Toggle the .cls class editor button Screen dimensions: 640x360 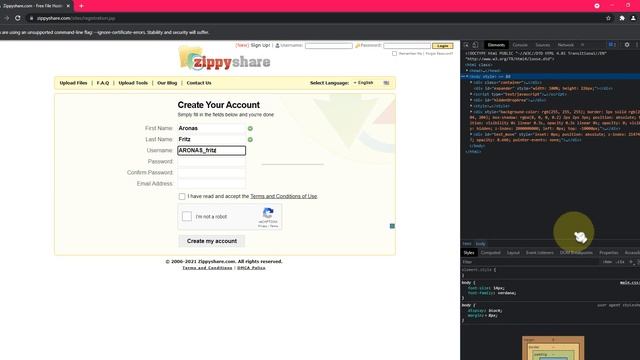click(x=620, y=262)
